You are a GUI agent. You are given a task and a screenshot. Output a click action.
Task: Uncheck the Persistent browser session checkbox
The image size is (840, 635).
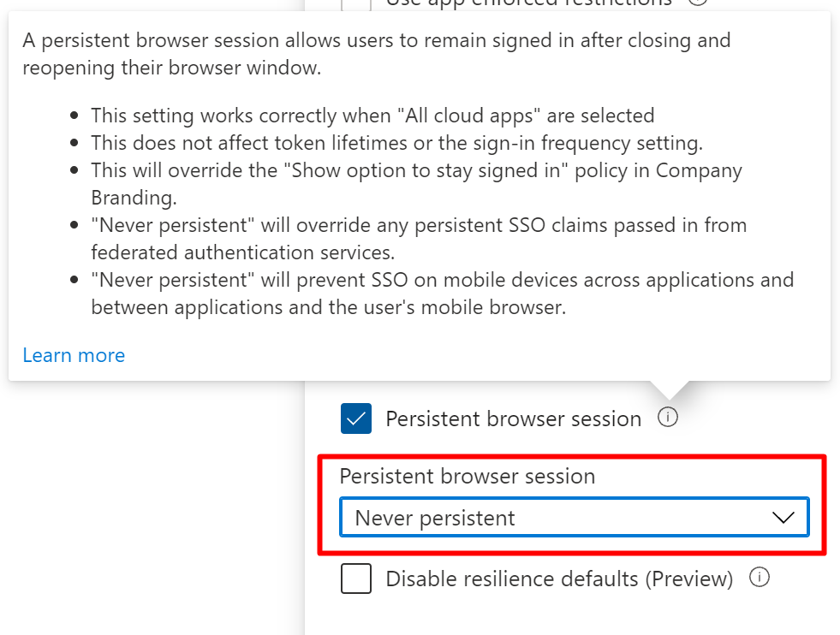(x=355, y=418)
